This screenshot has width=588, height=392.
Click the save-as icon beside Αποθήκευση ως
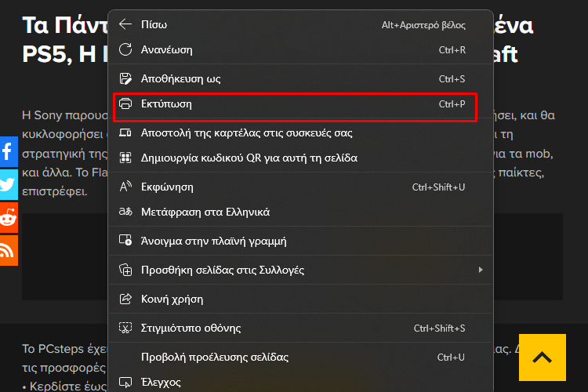(x=125, y=78)
